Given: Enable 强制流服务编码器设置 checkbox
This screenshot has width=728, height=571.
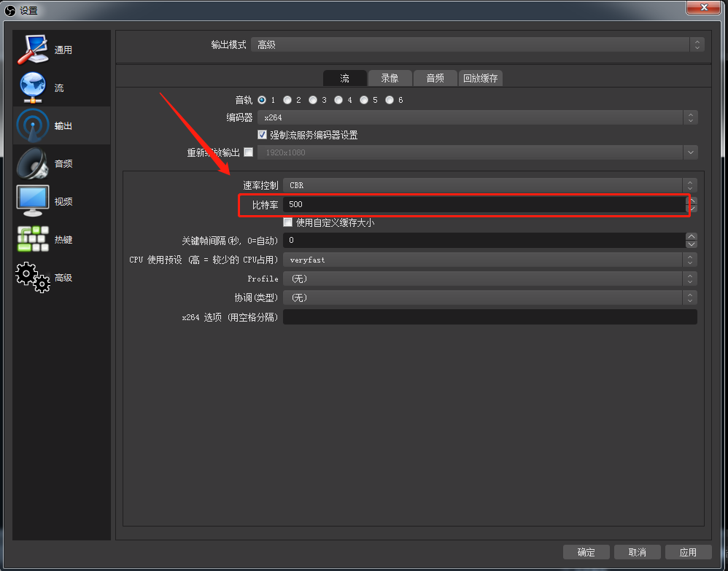Looking at the screenshot, I should 263,135.
